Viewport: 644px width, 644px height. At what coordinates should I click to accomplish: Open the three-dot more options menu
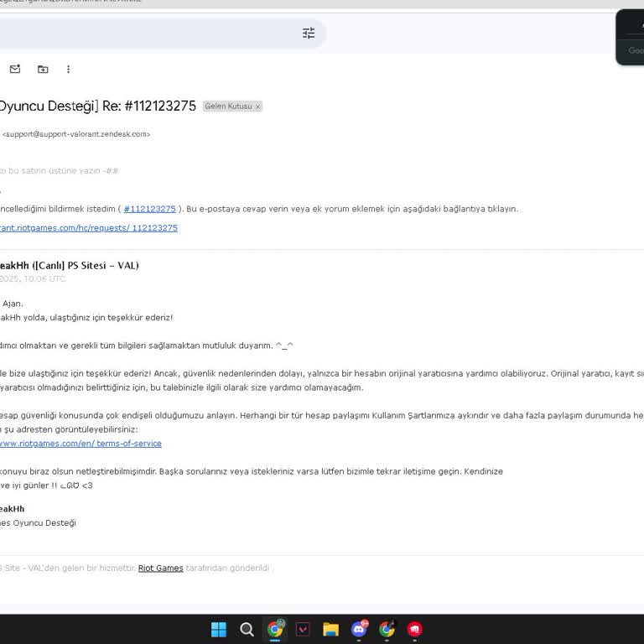coord(68,69)
